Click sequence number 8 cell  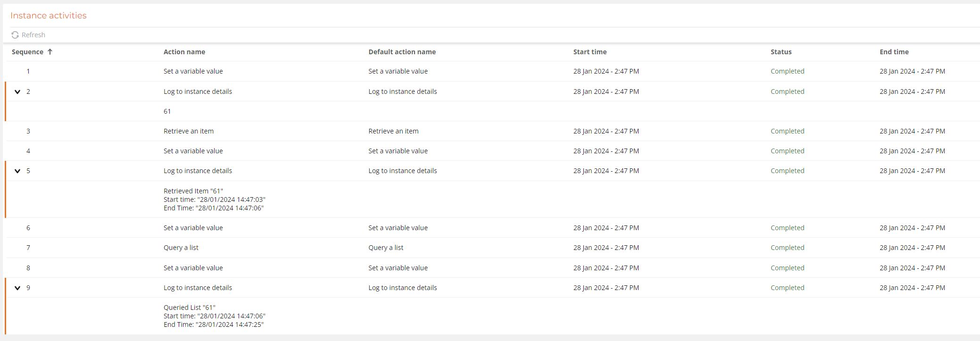pos(28,268)
